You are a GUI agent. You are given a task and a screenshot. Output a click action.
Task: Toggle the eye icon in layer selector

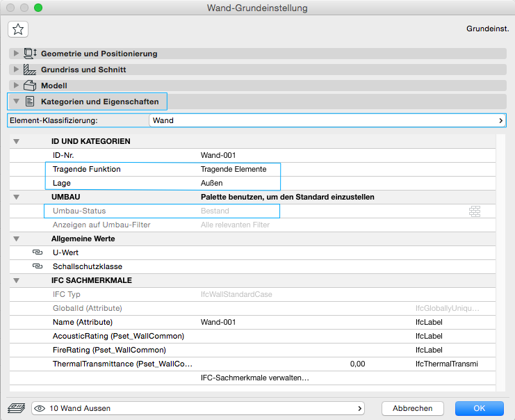[40, 408]
